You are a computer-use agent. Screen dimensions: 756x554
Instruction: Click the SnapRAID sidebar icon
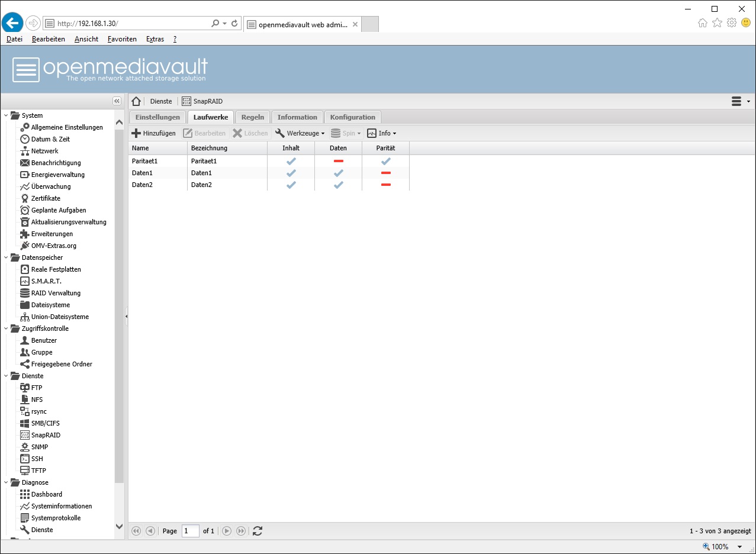pos(25,435)
